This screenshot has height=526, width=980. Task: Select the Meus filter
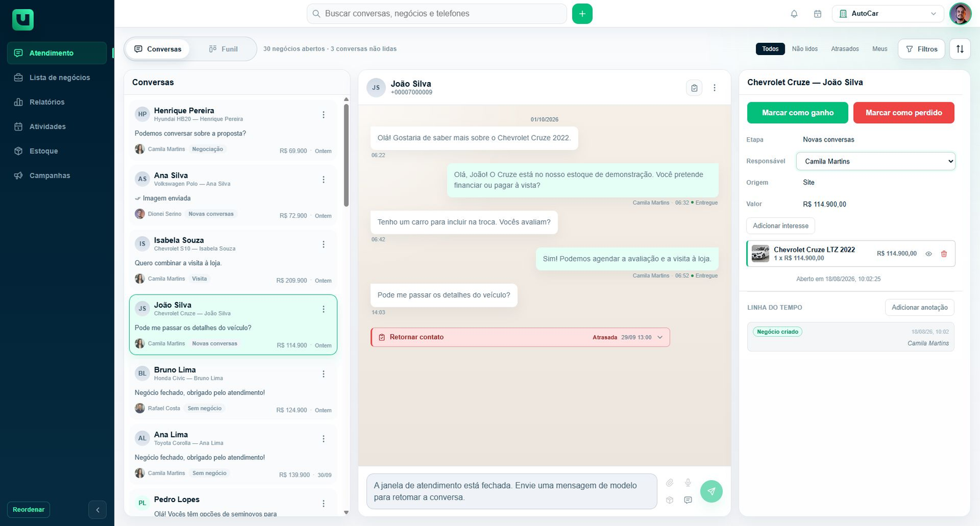click(x=880, y=49)
